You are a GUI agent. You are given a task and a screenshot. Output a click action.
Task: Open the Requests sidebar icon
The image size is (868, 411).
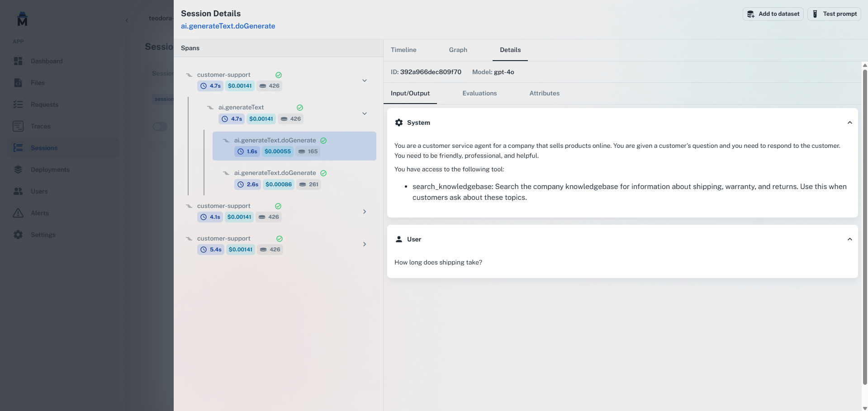(18, 104)
